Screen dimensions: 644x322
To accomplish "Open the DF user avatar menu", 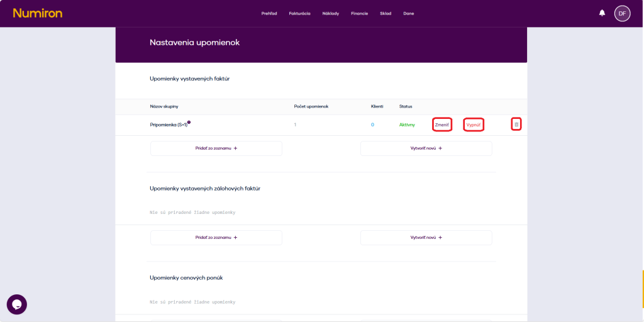I will 622,13.
